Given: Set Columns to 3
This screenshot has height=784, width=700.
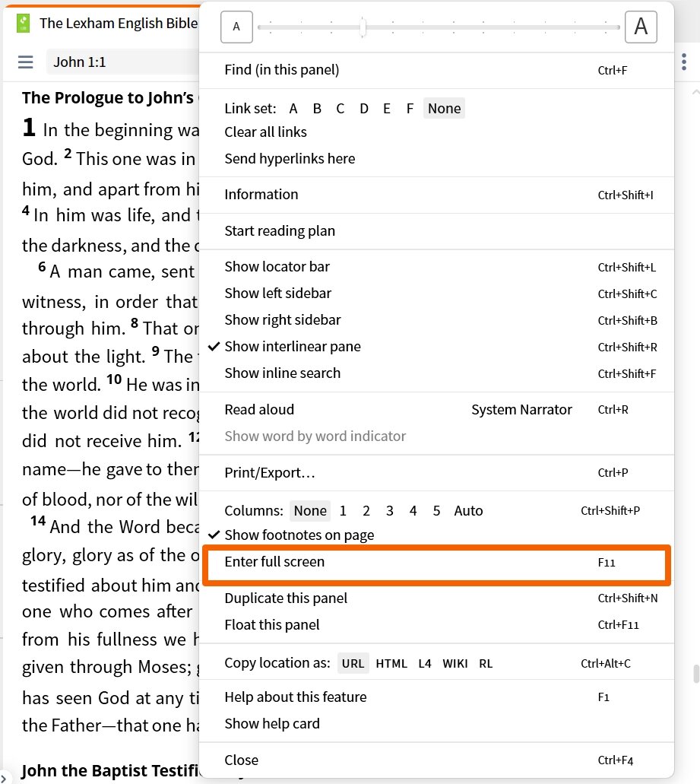Looking at the screenshot, I should (x=390, y=510).
